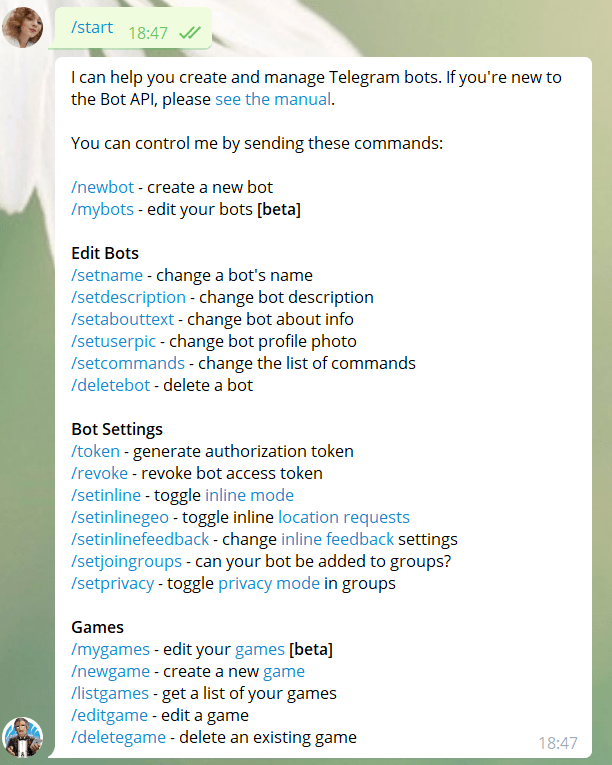Screen dimensions: 612x765
Task: Click the 'inline feedback' link
Action: [337, 539]
